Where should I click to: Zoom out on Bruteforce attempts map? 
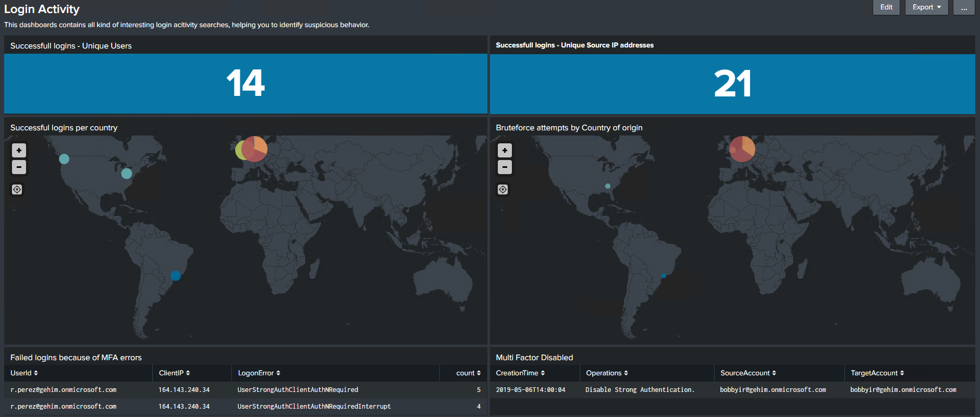[505, 167]
